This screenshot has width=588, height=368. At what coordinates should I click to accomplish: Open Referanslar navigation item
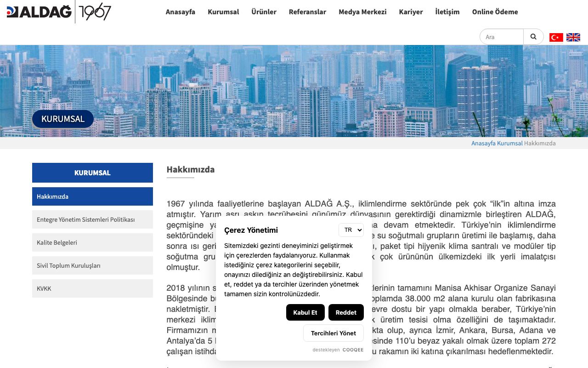click(x=307, y=12)
